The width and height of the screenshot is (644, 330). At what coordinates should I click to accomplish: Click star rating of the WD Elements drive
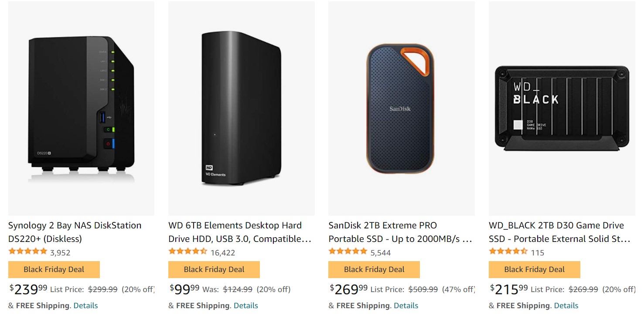click(187, 252)
